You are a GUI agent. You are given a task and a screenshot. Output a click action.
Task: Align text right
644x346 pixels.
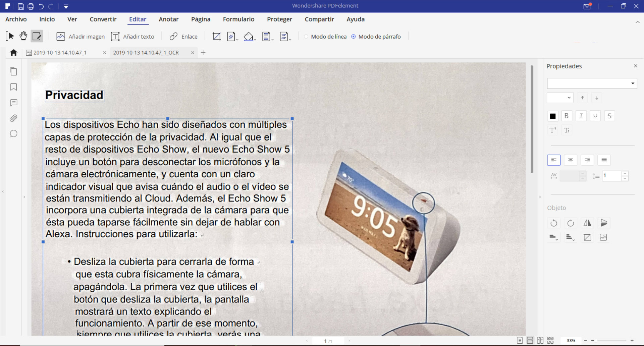(587, 160)
